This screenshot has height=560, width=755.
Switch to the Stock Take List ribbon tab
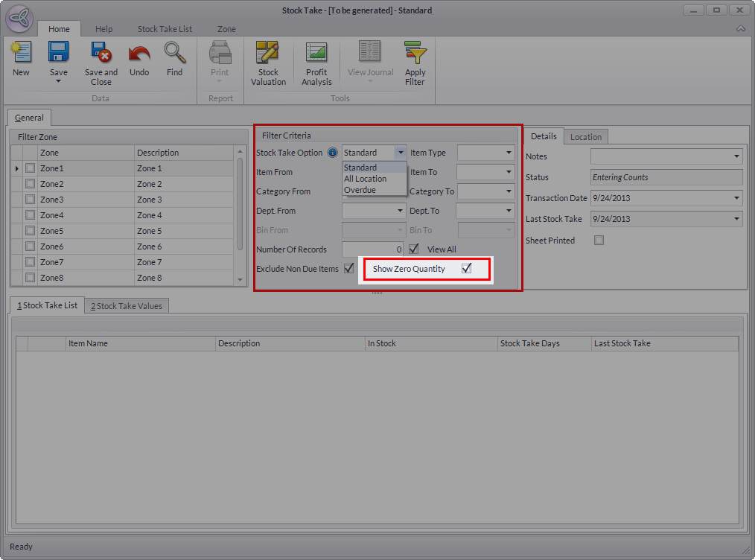[x=165, y=29]
